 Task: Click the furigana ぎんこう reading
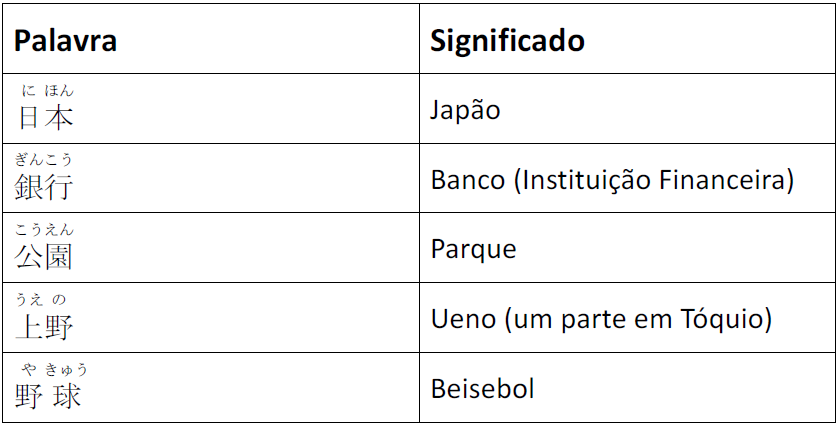(x=44, y=160)
